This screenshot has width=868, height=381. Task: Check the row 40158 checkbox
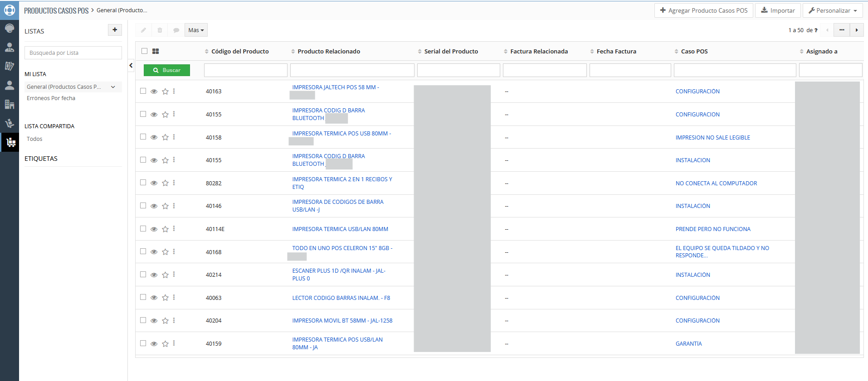click(x=143, y=136)
